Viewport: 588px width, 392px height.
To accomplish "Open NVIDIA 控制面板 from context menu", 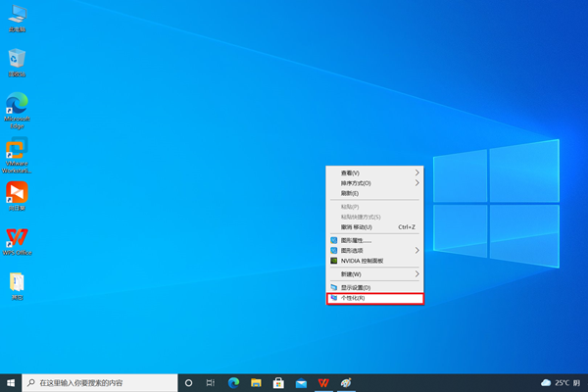I will click(x=374, y=261).
